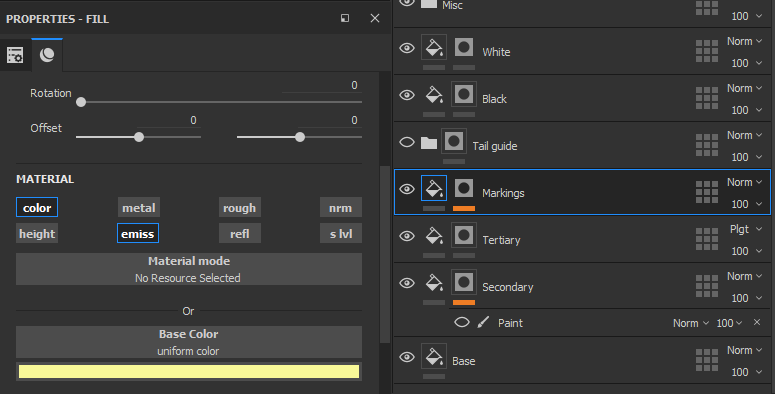Click the second Offset slider handle
Viewport: 775px width, 394px height.
[x=300, y=137]
